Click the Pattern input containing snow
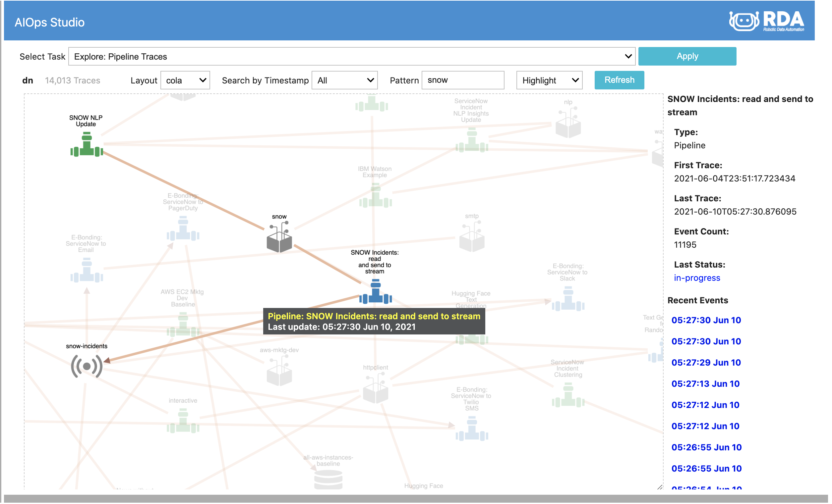832x504 pixels. 463,80
